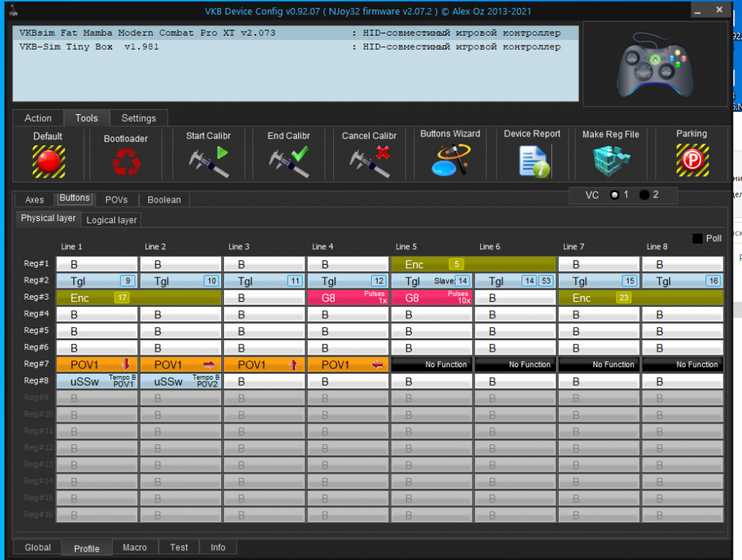Click B cell at Reg#1 Line 1

coord(97,264)
